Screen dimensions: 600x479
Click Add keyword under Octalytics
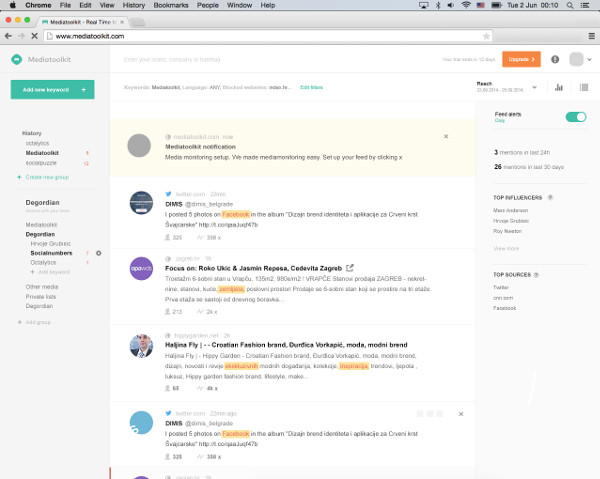(x=54, y=272)
